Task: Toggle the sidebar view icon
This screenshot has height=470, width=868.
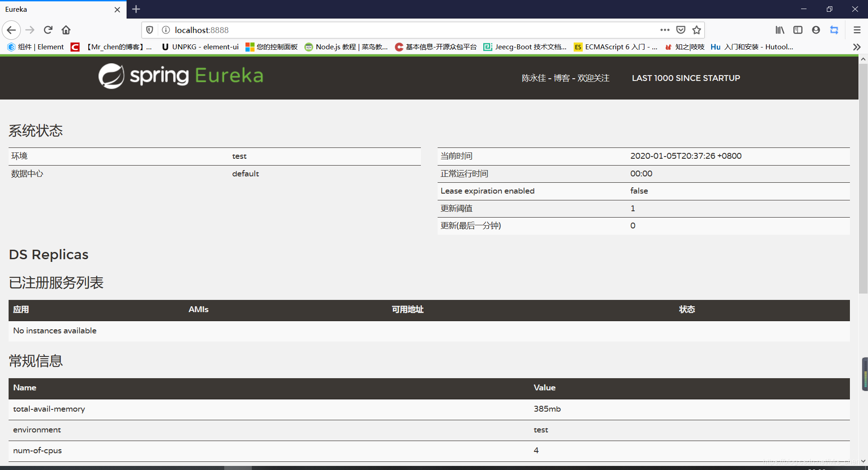Action: 798,30
